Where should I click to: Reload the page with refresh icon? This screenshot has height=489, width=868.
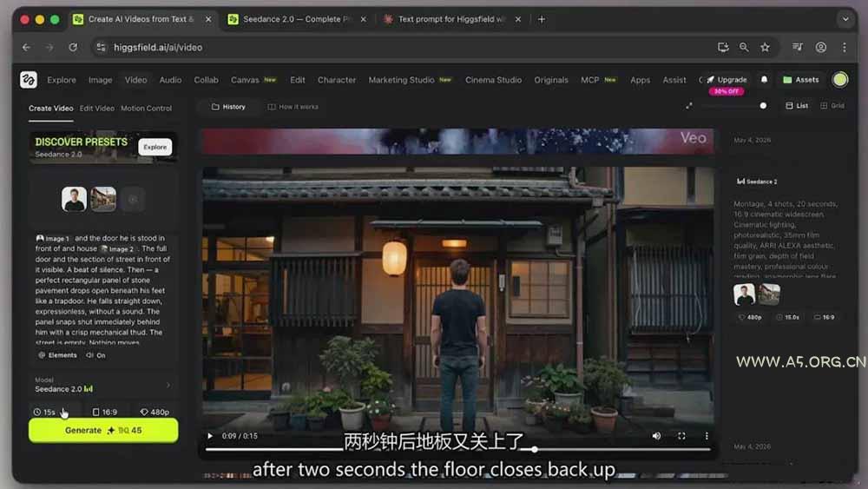73,48
